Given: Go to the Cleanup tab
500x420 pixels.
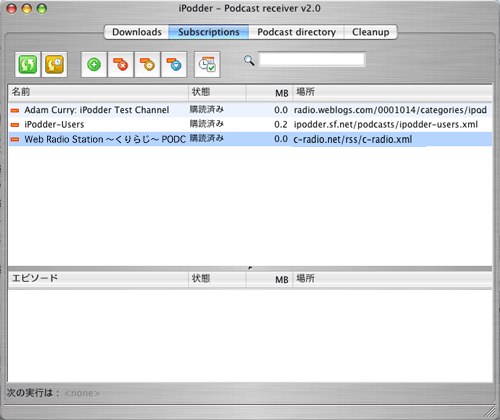Looking at the screenshot, I should (x=371, y=32).
